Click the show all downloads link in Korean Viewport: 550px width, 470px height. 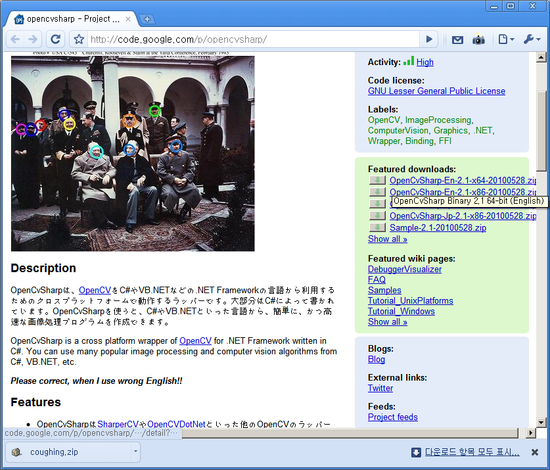click(x=472, y=452)
